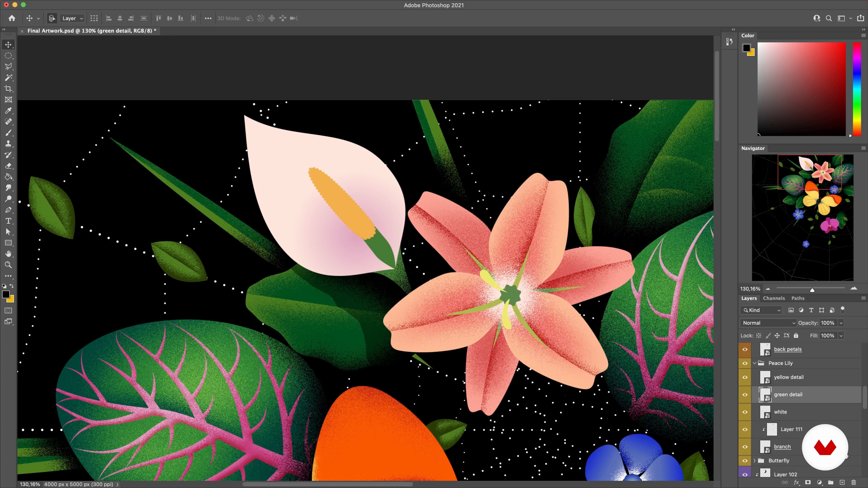Screen dimensions: 868x488
Task: Select the Brush tool
Action: tap(8, 133)
